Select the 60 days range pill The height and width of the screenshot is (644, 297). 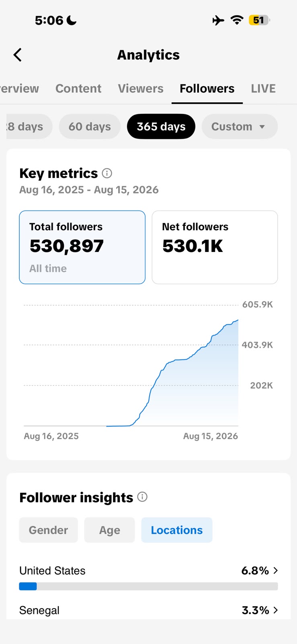[x=90, y=126]
